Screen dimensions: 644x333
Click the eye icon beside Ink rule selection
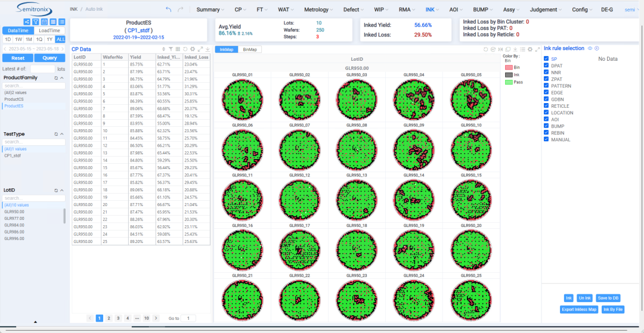(590, 48)
